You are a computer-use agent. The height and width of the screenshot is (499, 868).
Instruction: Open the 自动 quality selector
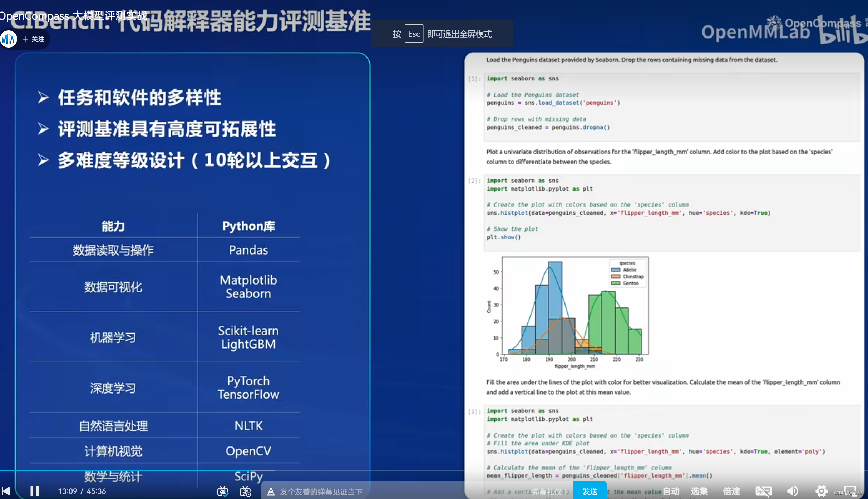pyautogui.click(x=671, y=491)
